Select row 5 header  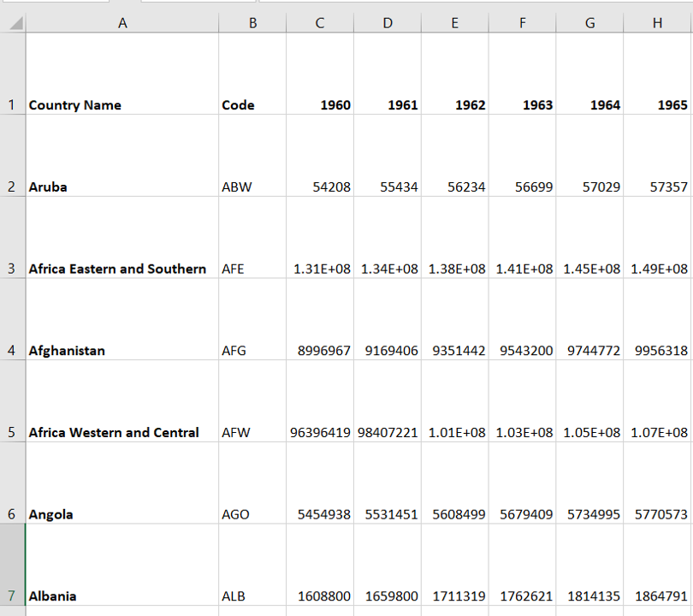[12, 400]
